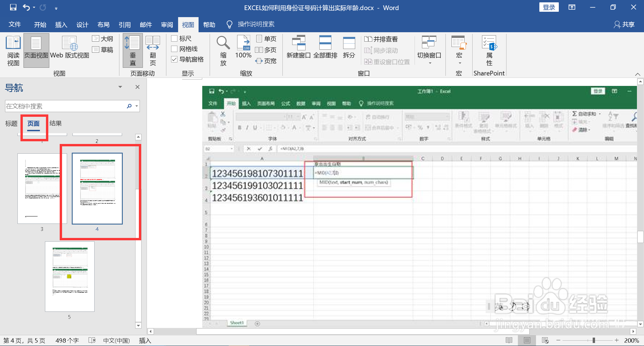Image resolution: width=644 pixels, height=346 pixels.
Task: Click the Redo icon in quick access bar
Action: 43,7
